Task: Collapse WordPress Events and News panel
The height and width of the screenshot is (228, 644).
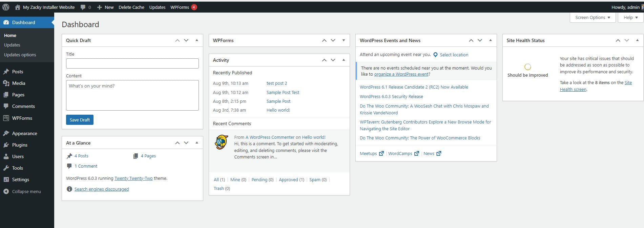Action: 490,40
